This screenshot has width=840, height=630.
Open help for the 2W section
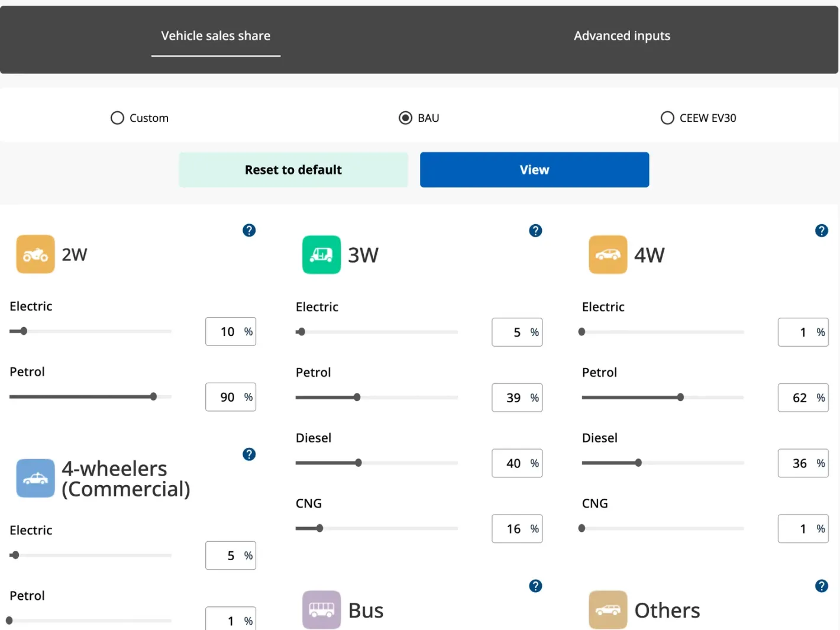tap(249, 230)
